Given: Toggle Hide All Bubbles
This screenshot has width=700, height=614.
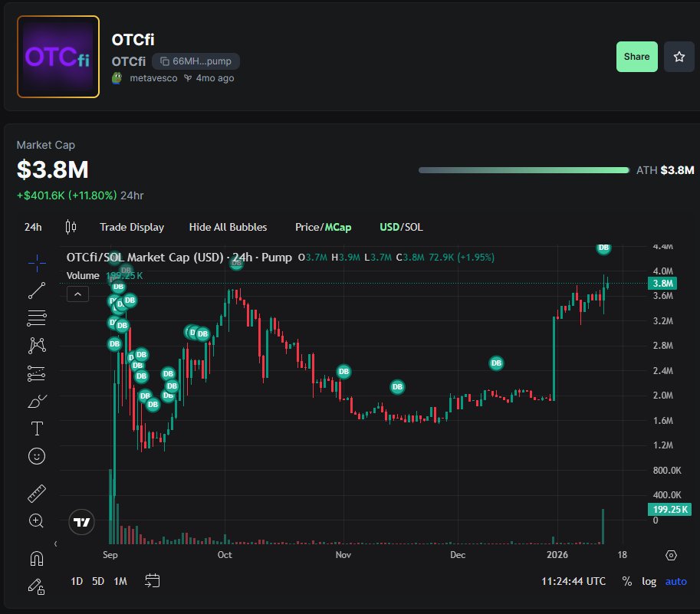Looking at the screenshot, I should (x=228, y=227).
